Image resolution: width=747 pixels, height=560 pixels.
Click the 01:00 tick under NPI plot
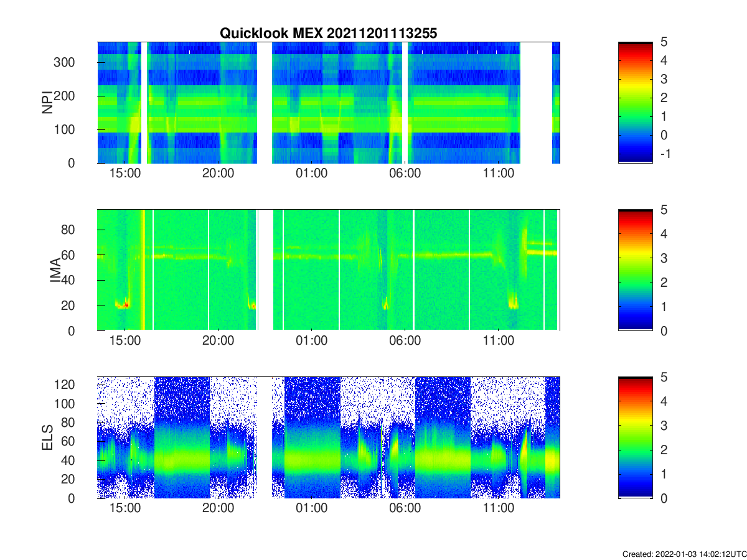coord(312,174)
